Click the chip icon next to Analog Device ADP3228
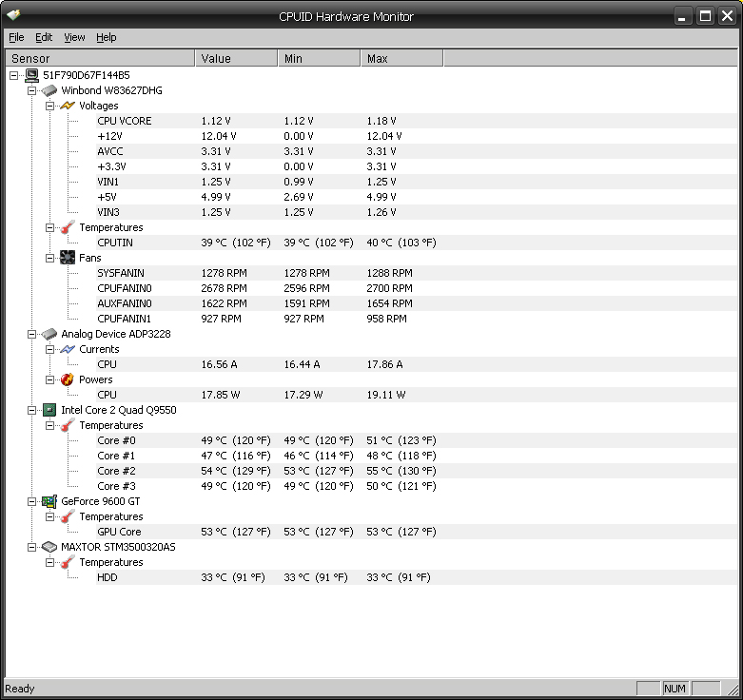Viewport: 743px width, 700px height. [49, 334]
